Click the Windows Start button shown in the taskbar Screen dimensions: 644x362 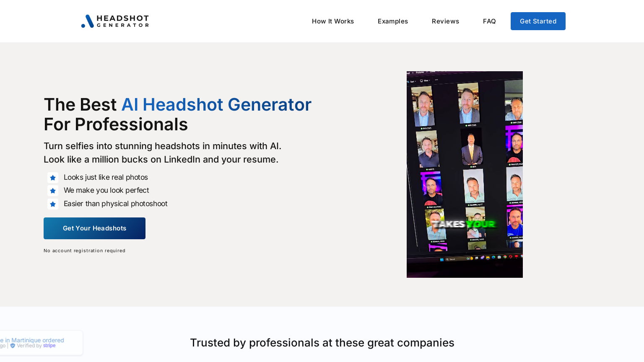pyautogui.click(x=442, y=259)
